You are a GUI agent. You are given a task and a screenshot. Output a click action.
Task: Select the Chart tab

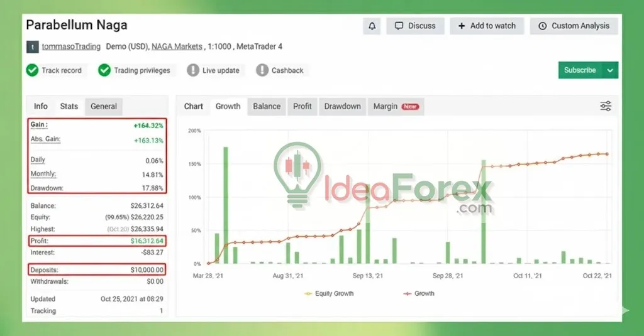click(x=194, y=106)
